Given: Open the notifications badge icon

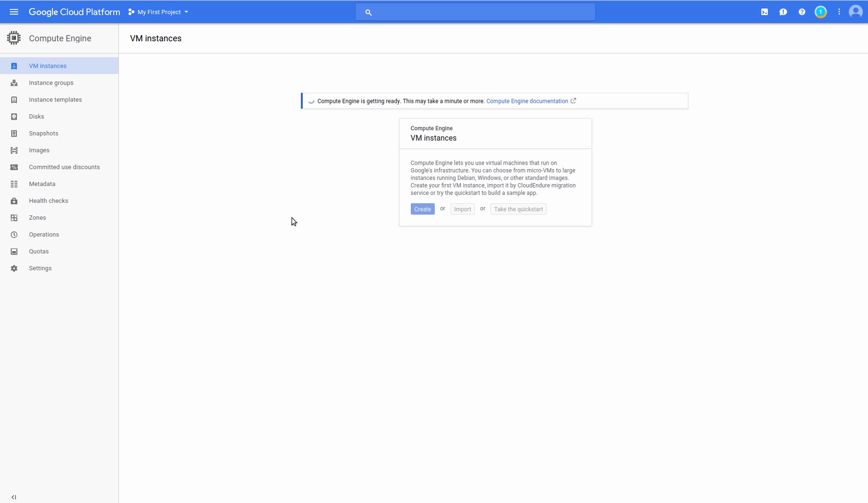Looking at the screenshot, I should [820, 12].
